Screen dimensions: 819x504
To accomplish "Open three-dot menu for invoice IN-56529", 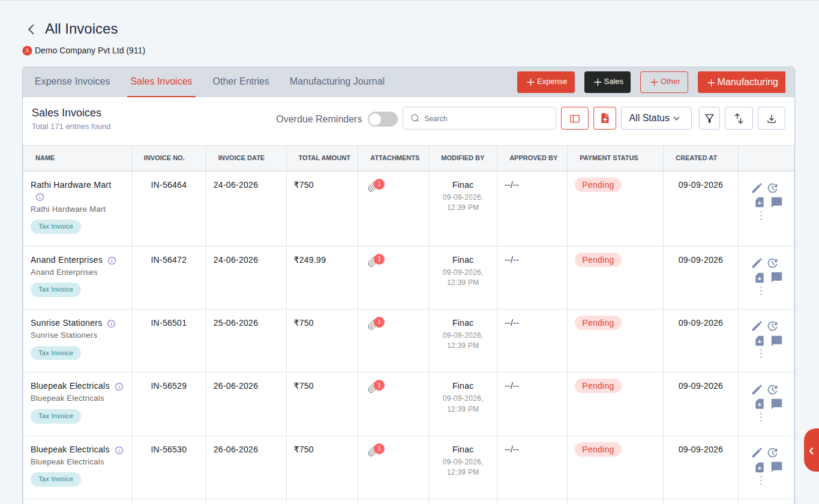I will 761,417.
